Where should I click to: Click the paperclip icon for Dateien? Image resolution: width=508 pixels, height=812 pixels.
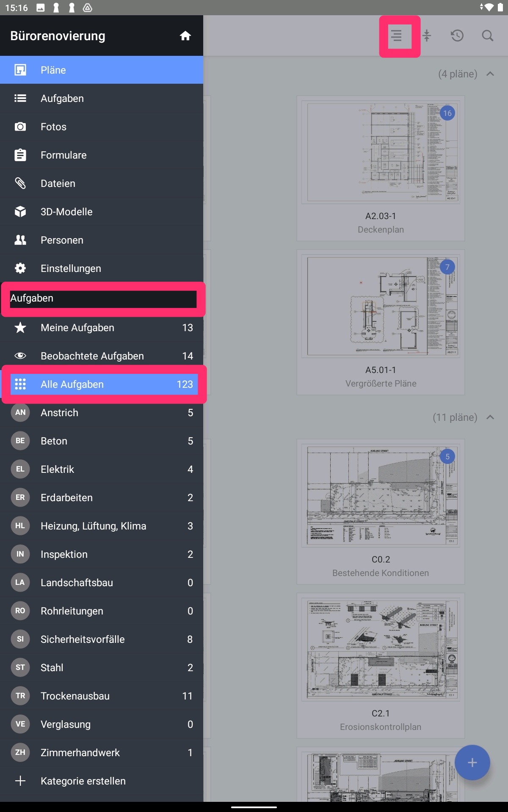coord(20,183)
